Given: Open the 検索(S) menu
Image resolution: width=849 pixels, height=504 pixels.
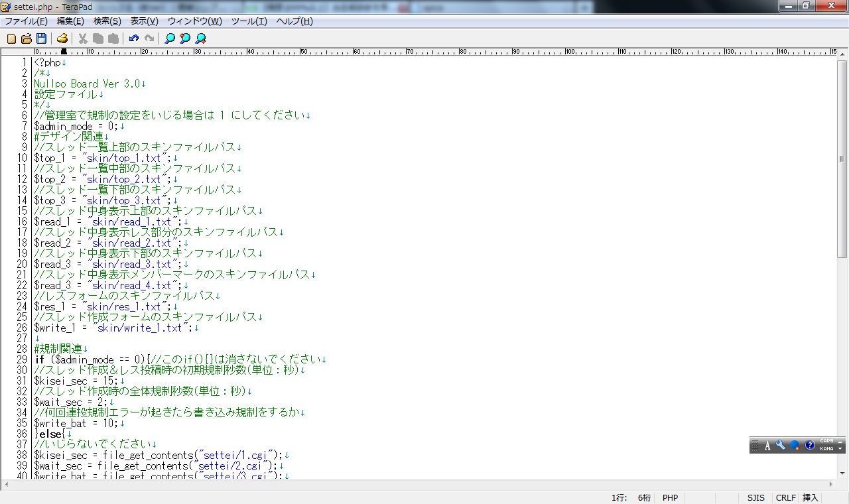Looking at the screenshot, I should coord(107,21).
